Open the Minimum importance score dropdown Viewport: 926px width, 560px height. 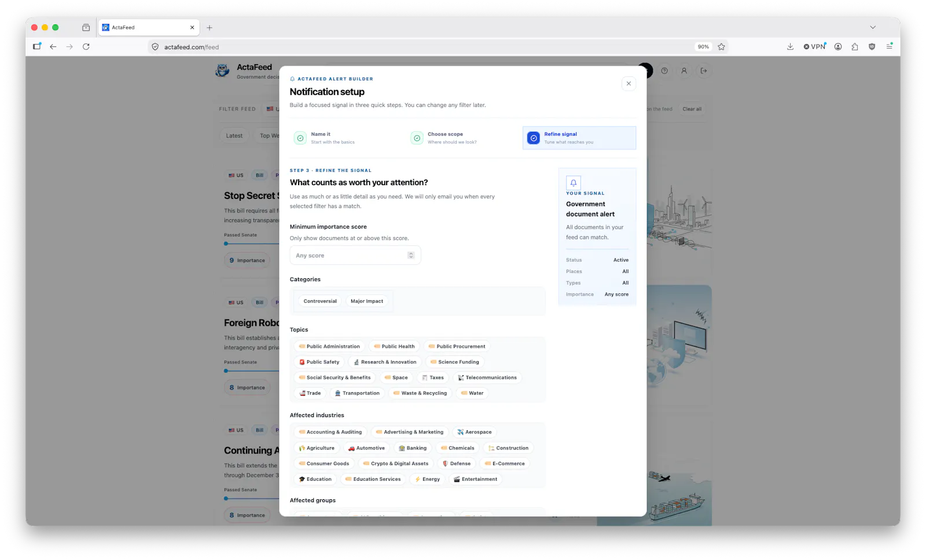[355, 255]
